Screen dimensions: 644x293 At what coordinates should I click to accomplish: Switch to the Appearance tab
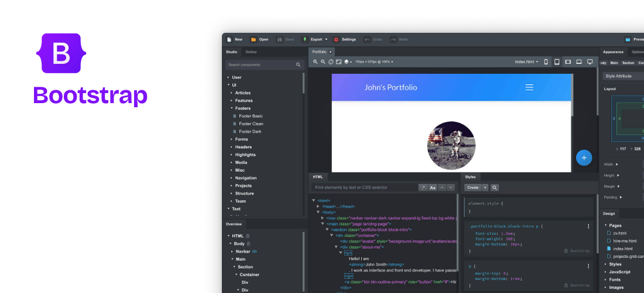[x=613, y=52]
